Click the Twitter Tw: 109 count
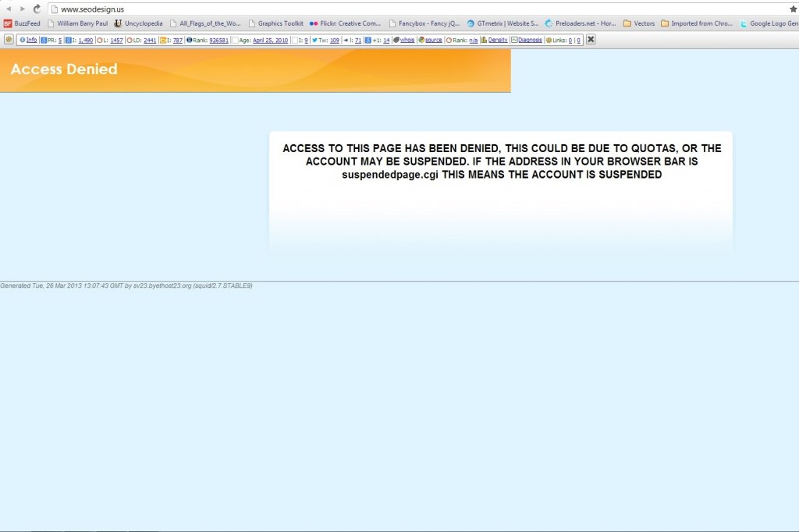 pyautogui.click(x=334, y=41)
